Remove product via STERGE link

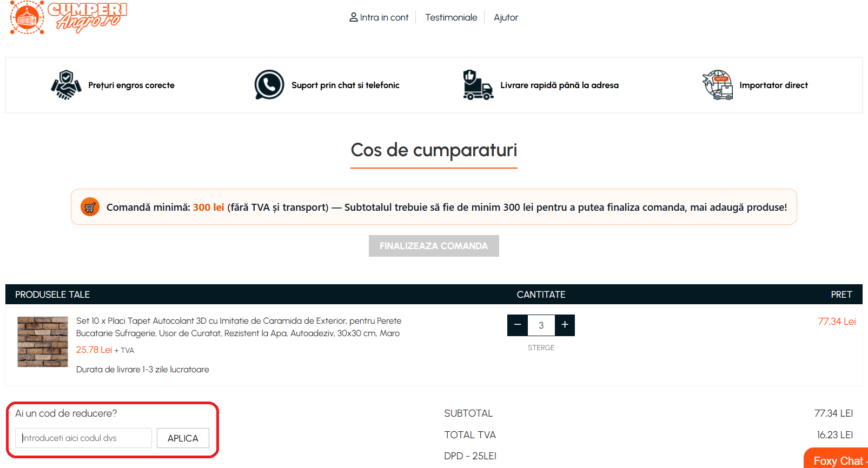click(x=541, y=347)
